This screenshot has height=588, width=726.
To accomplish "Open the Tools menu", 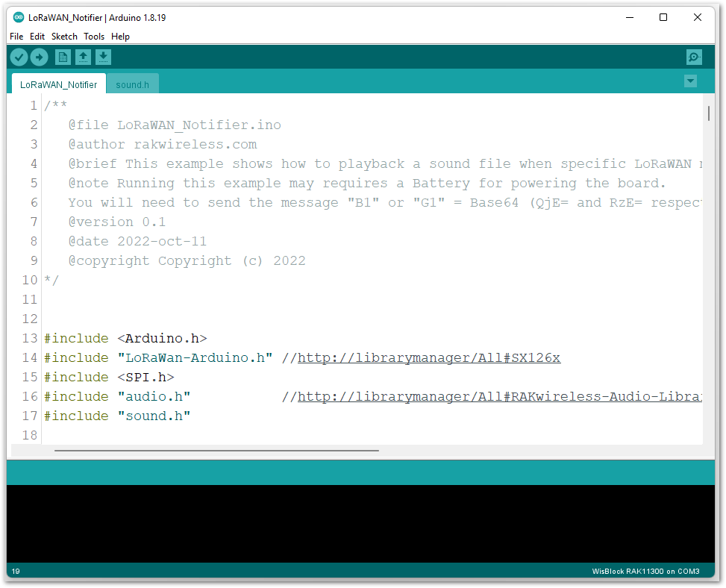I will (94, 37).
